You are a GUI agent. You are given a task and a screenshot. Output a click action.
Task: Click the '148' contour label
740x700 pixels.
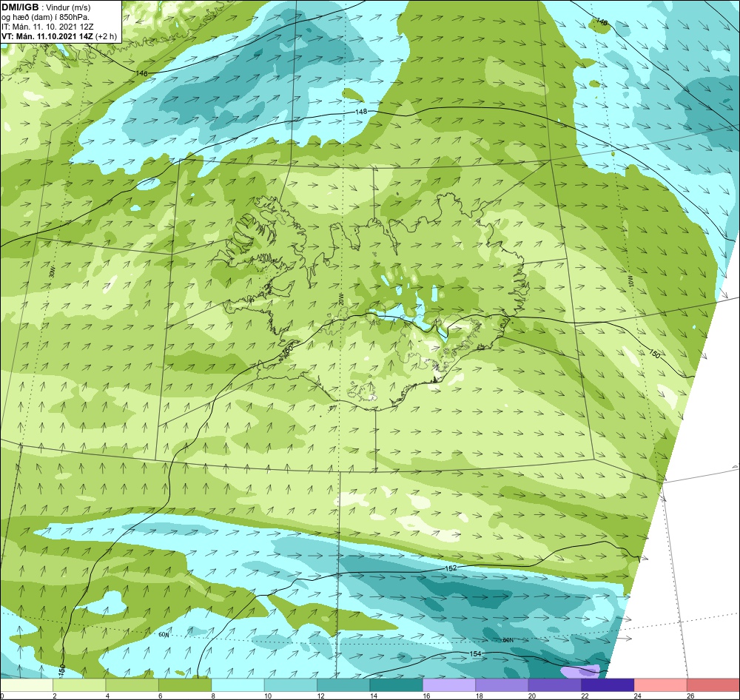[x=360, y=112]
